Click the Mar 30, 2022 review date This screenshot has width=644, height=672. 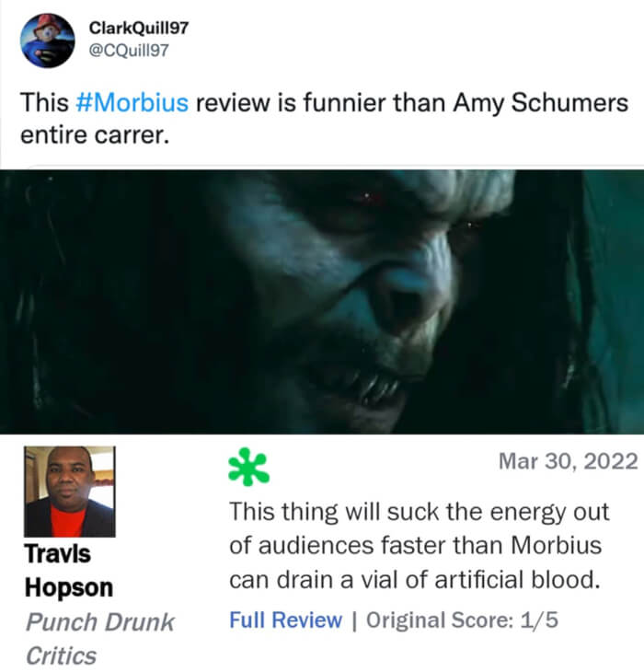pos(569,461)
